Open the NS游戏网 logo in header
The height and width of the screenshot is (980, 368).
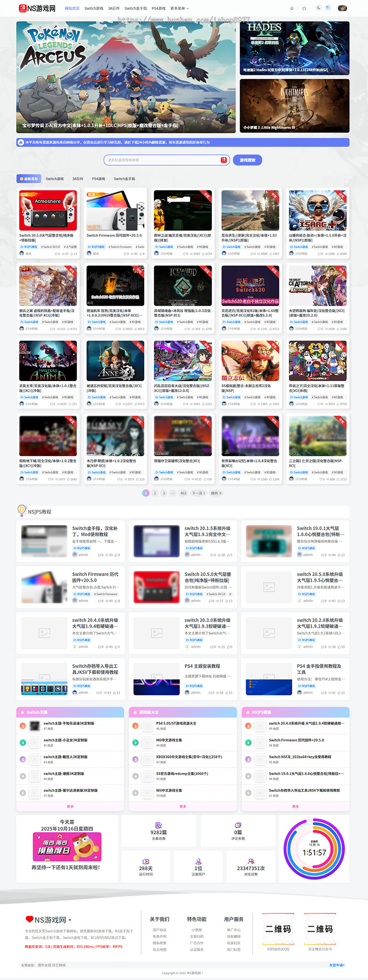[37, 8]
